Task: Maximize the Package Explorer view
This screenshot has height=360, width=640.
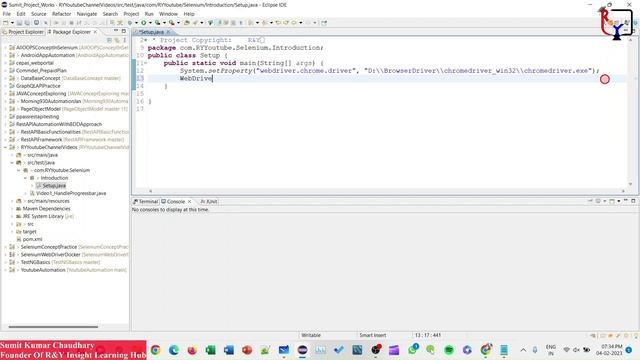Action: (x=124, y=31)
